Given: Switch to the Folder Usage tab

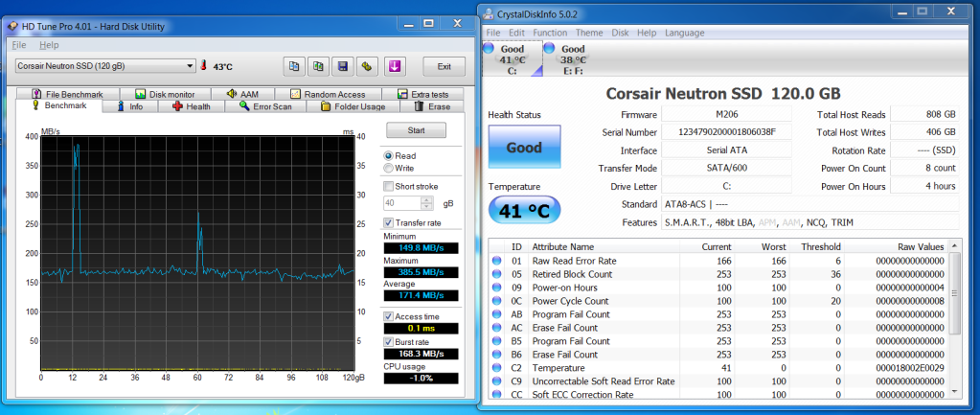Looking at the screenshot, I should tap(353, 106).
